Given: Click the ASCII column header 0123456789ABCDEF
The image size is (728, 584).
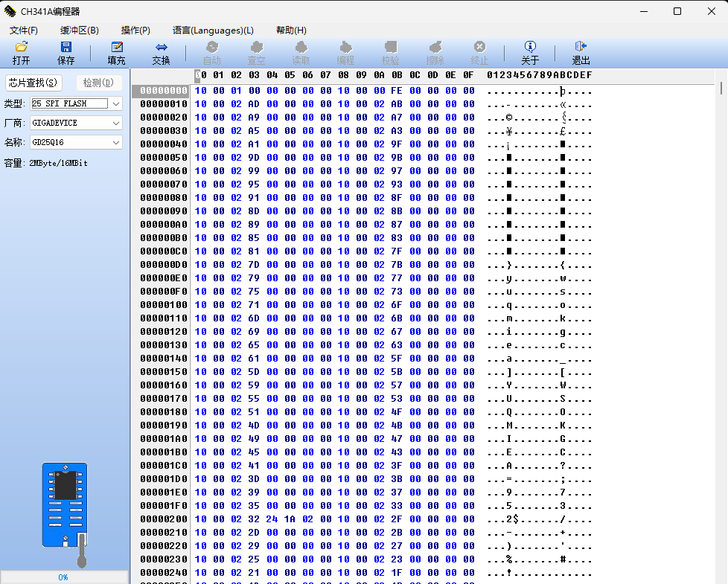Looking at the screenshot, I should pos(540,74).
